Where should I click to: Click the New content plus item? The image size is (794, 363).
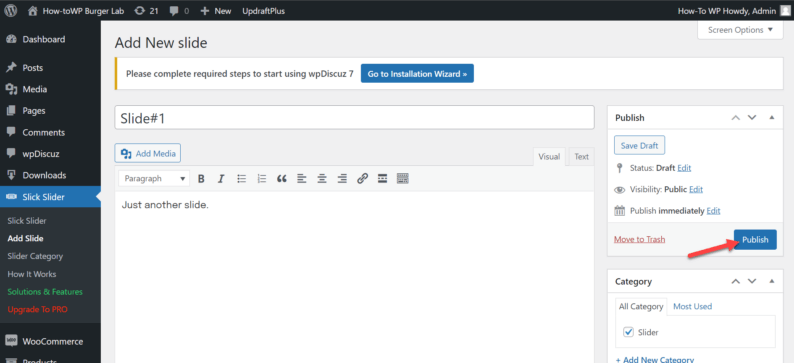(x=216, y=11)
